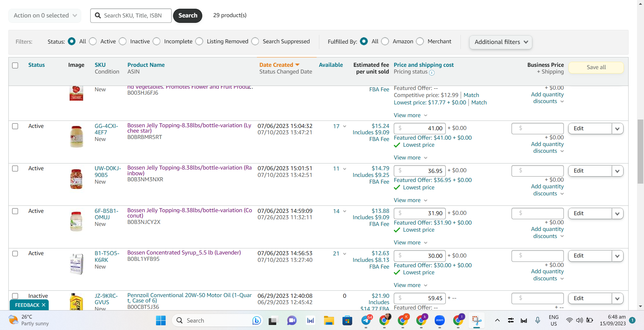This screenshot has width=644, height=330.
Task: Open Edit dropdown arrow for SKU UW-D0KJ-90B5
Action: click(618, 171)
